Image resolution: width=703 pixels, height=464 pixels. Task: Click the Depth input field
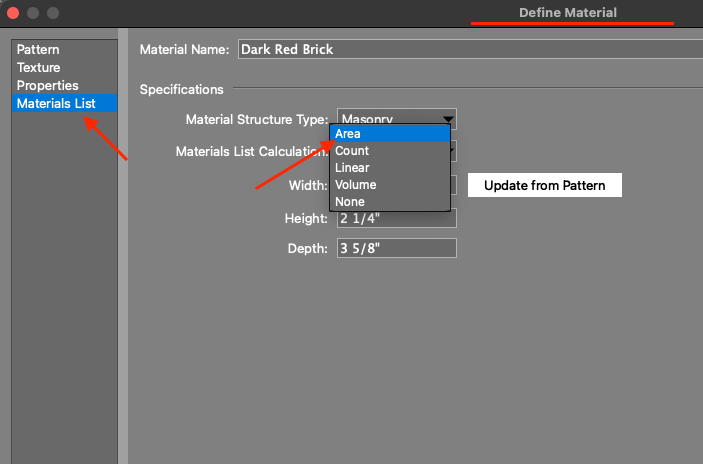(x=397, y=248)
